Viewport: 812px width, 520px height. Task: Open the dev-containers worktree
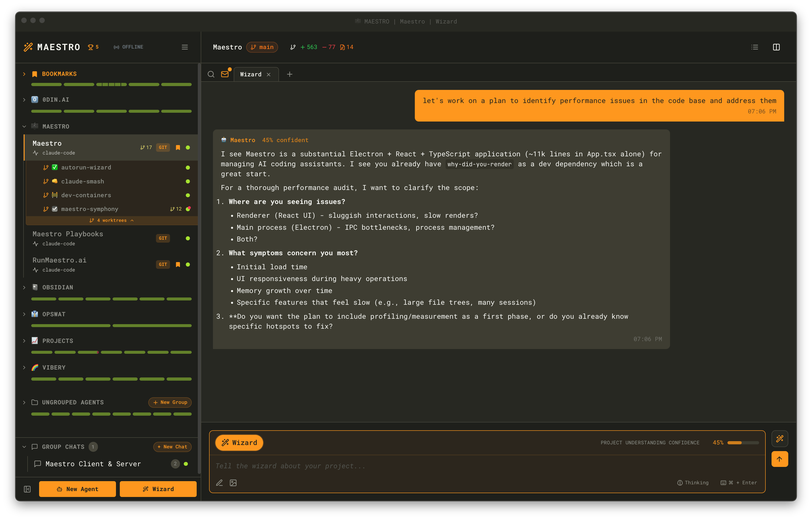(x=111, y=195)
